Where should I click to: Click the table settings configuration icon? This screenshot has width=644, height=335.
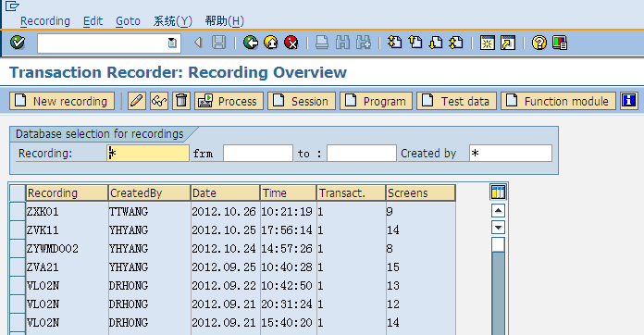498,192
